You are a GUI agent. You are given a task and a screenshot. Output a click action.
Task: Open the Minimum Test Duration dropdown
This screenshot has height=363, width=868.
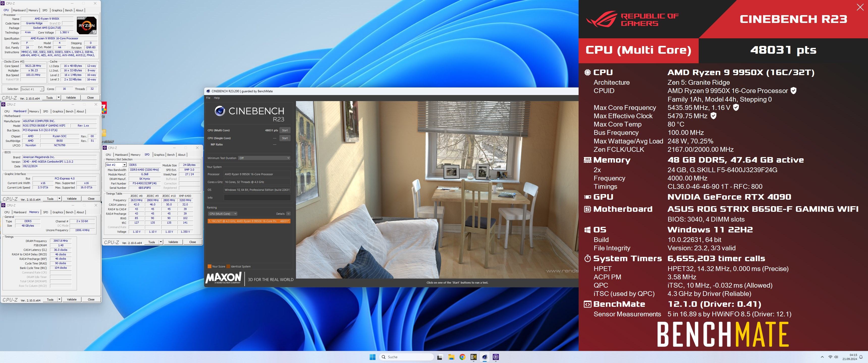[264, 158]
